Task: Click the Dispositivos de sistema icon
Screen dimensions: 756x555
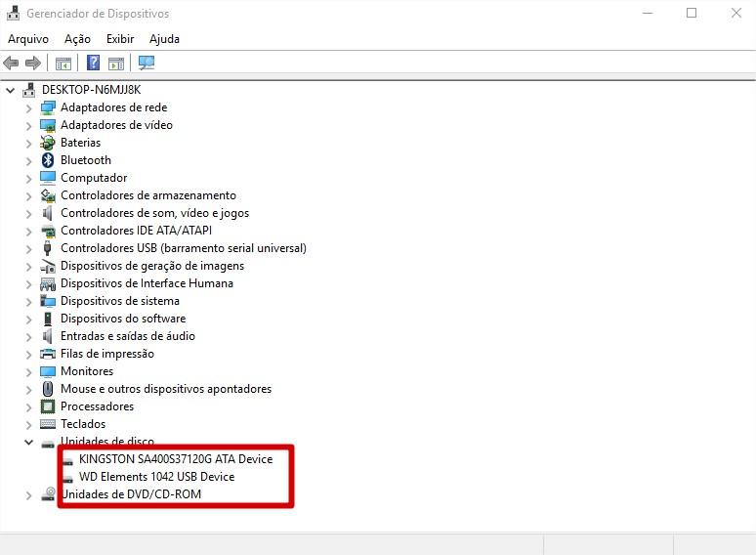Action: tap(48, 301)
